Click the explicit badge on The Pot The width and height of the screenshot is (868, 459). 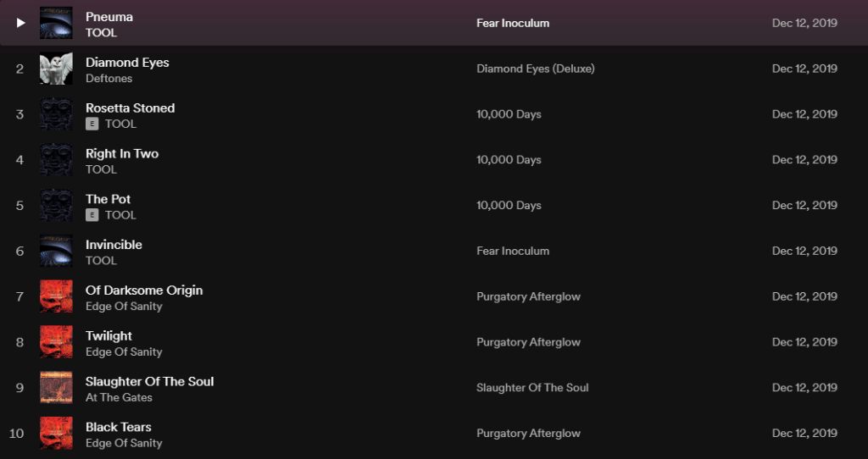click(x=92, y=215)
